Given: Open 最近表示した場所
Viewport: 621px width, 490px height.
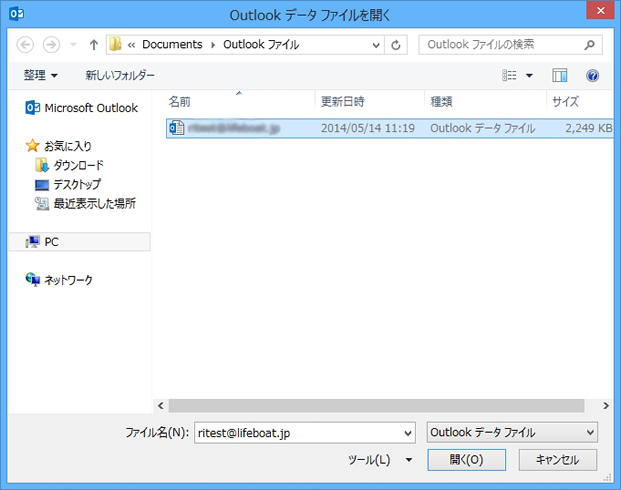Looking at the screenshot, I should coord(94,204).
